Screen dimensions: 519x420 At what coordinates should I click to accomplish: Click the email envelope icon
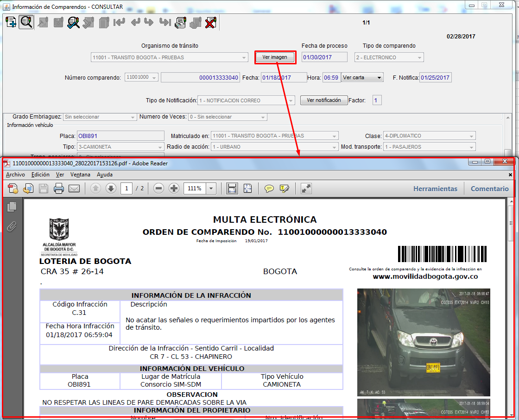point(74,188)
